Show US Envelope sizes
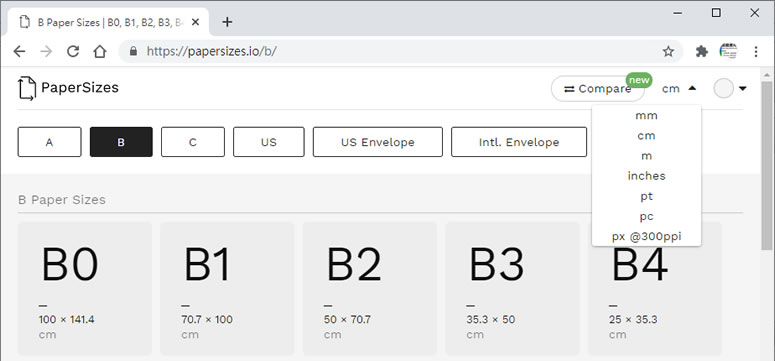Viewport: 775px width, 361px height. (x=378, y=142)
